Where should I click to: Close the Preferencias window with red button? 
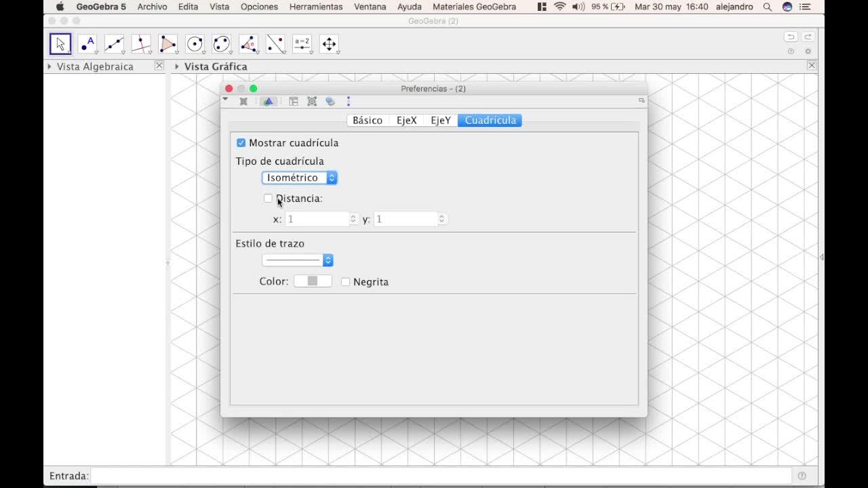(229, 89)
